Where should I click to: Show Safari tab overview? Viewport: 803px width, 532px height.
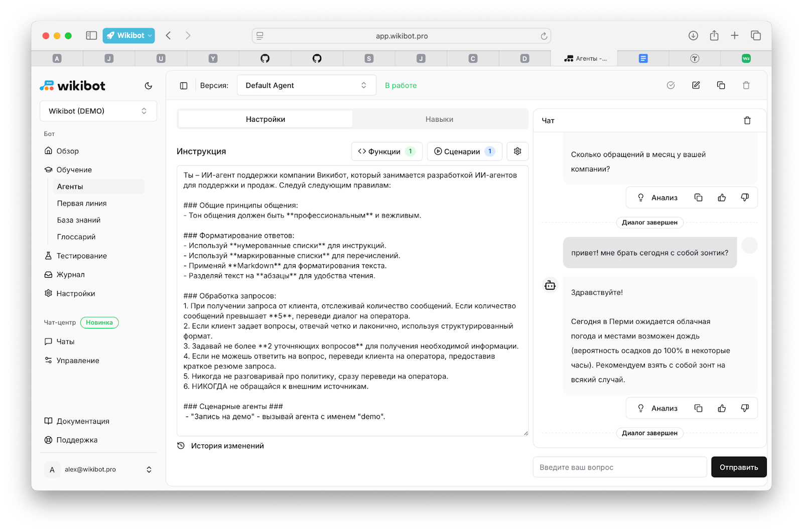[756, 36]
